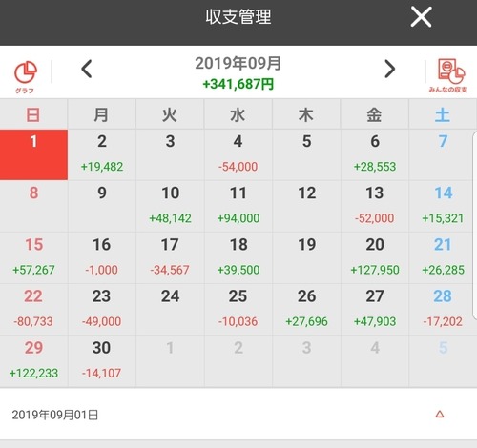The height and width of the screenshot is (448, 477).
Task: Select greyed-out October day 3
Action: [x=306, y=361]
